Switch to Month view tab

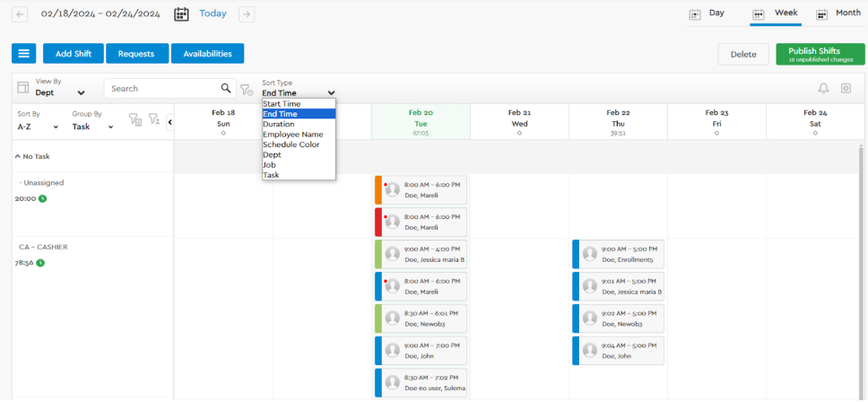coord(838,13)
